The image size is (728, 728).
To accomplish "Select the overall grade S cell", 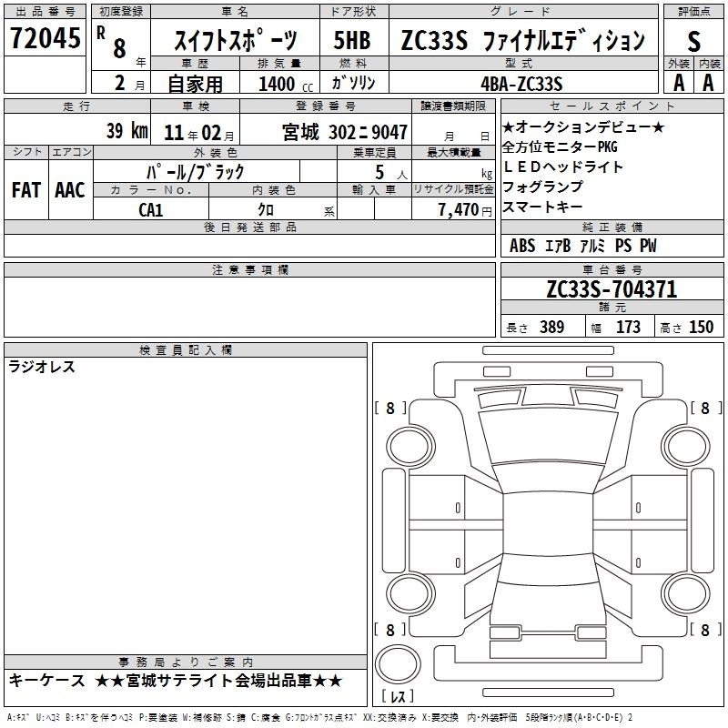I will [x=693, y=41].
